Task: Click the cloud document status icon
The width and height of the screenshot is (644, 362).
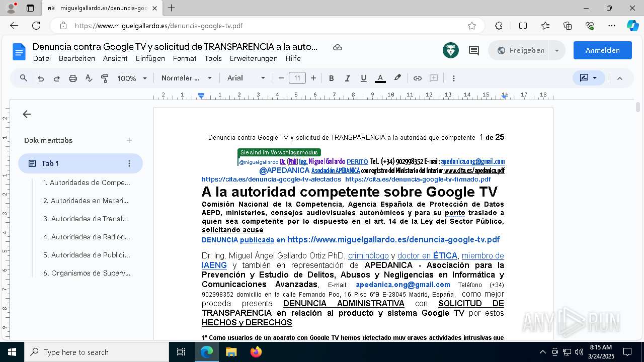Action: pyautogui.click(x=338, y=47)
